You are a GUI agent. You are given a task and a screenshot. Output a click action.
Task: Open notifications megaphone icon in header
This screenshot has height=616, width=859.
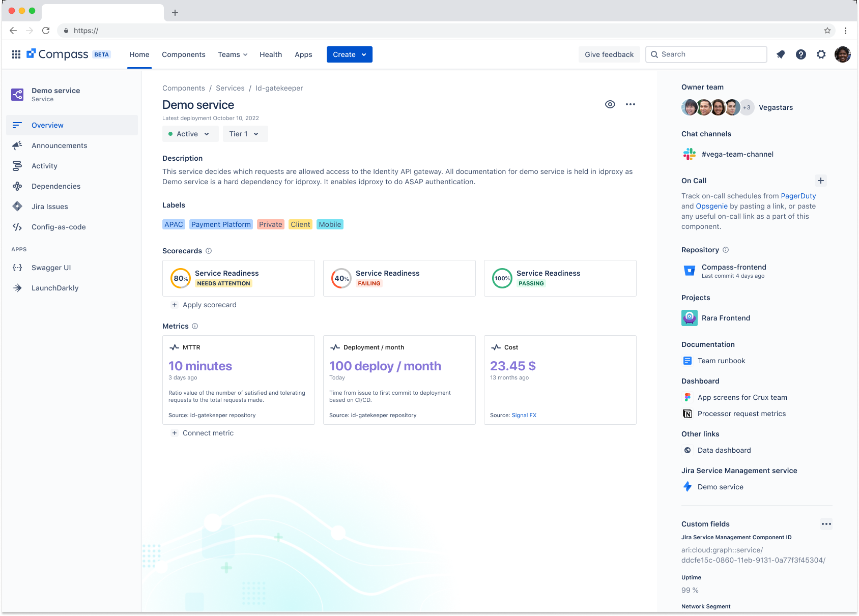click(781, 54)
